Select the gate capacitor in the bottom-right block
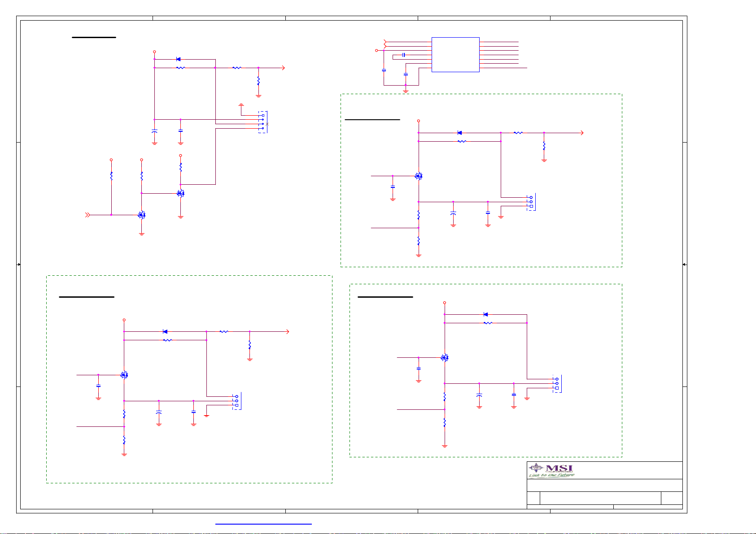The image size is (756, 534). [419, 368]
